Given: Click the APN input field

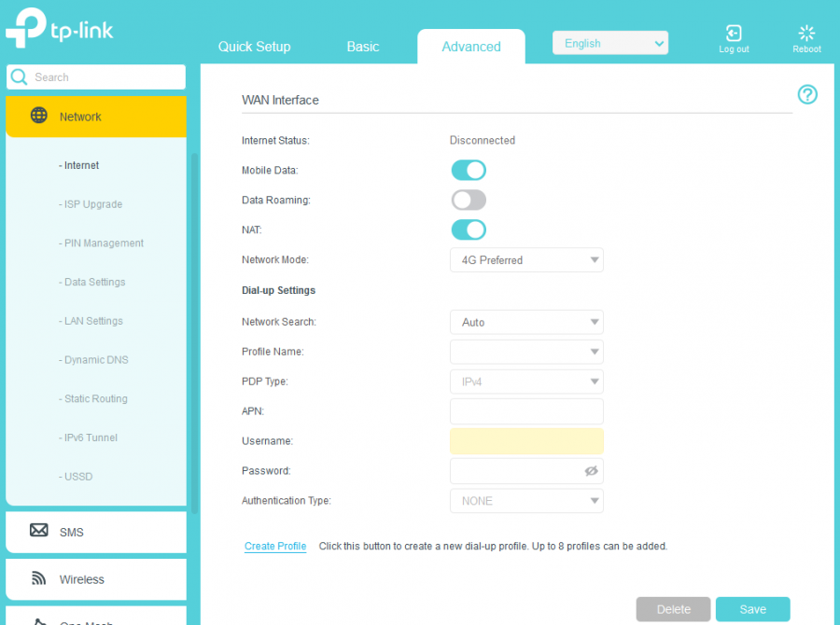Looking at the screenshot, I should pyautogui.click(x=526, y=411).
